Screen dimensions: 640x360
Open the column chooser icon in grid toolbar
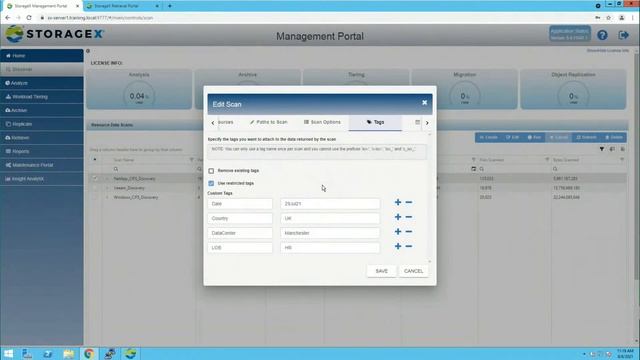click(612, 149)
